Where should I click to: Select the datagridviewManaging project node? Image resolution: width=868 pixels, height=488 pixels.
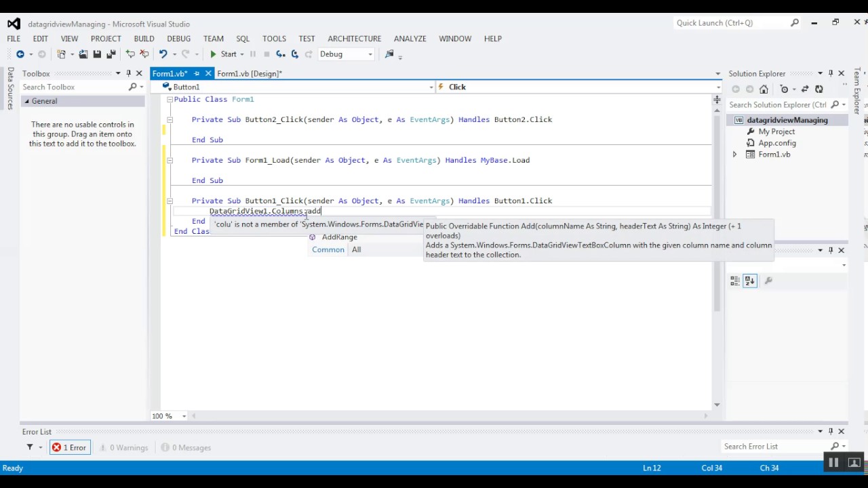coord(787,120)
